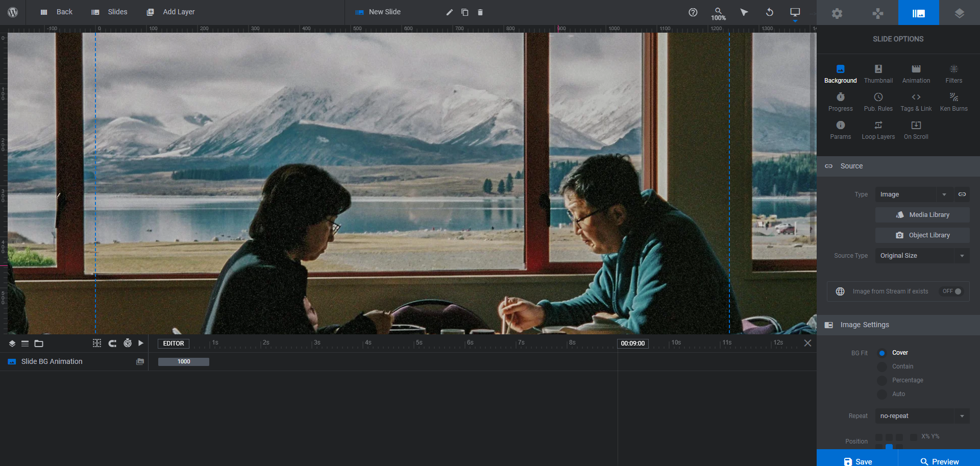Open the general settings gear tab
Viewport: 980px width, 466px height.
pos(837,13)
